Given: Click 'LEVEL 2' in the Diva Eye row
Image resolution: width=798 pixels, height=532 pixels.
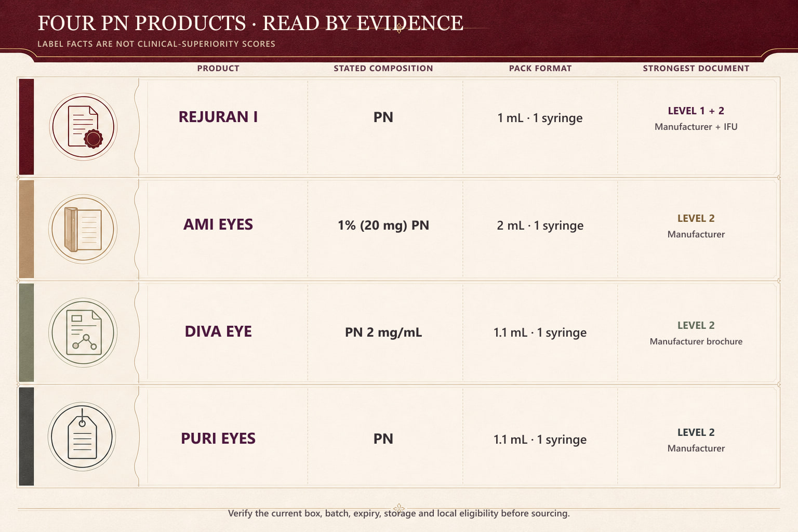Looking at the screenshot, I should [696, 325].
